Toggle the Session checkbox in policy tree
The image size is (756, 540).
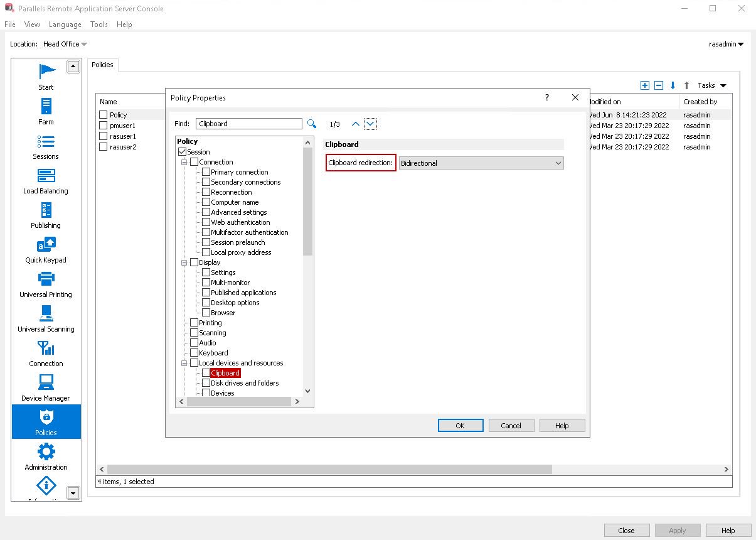click(x=183, y=152)
